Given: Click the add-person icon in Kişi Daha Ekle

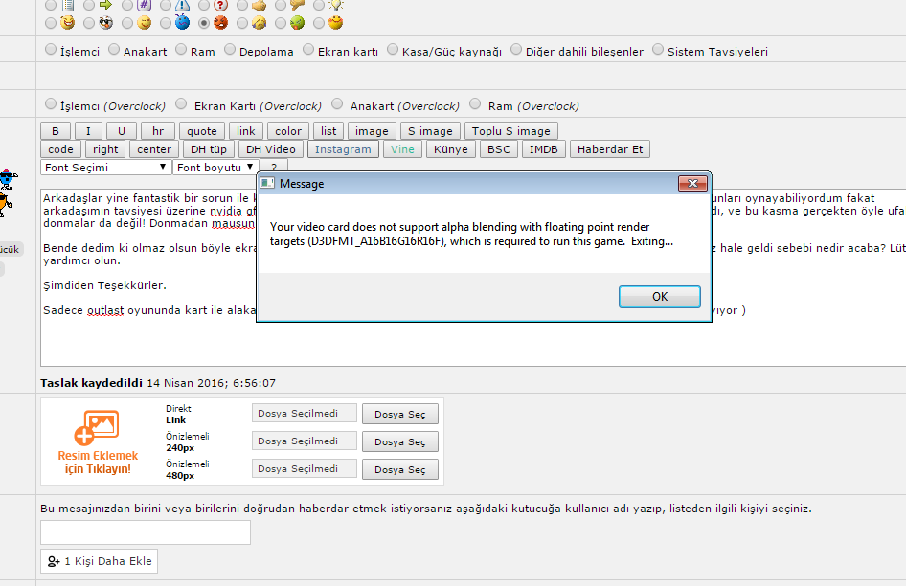Looking at the screenshot, I should point(54,561).
